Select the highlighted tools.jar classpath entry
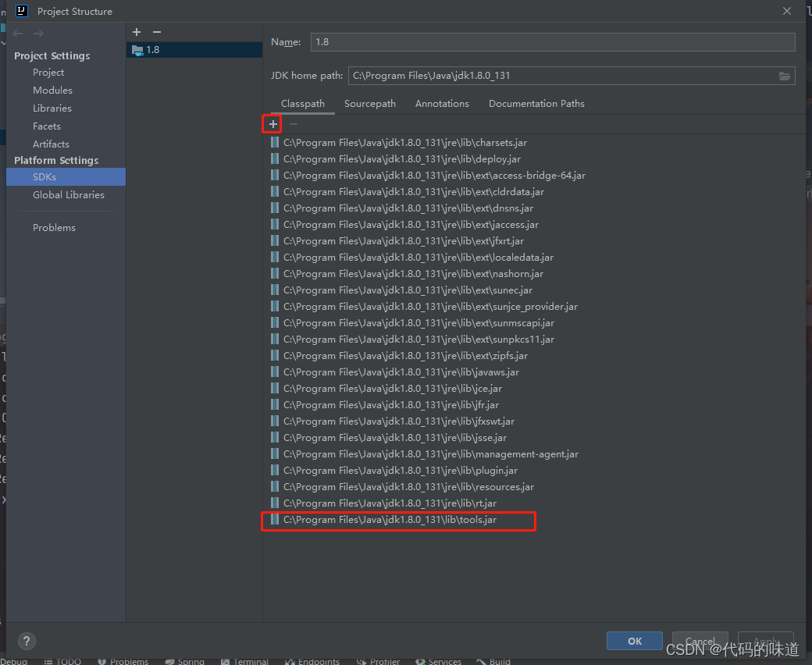Image resolution: width=812 pixels, height=665 pixels. pos(398,519)
